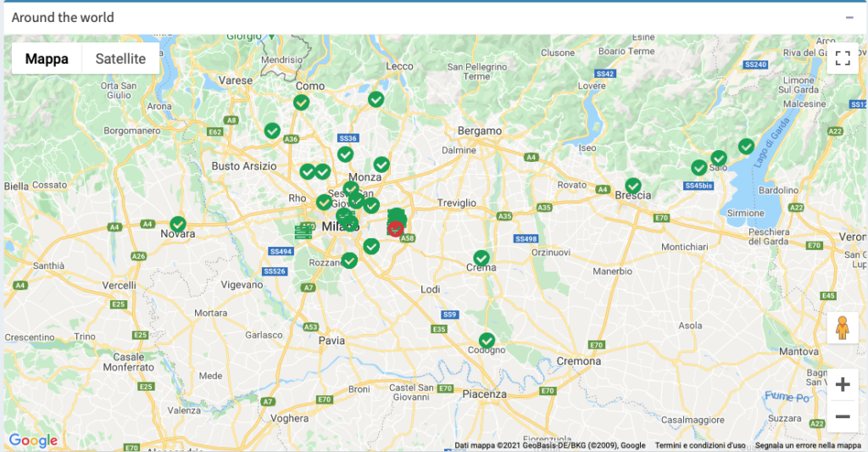Image resolution: width=868 pixels, height=452 pixels.
Task: Click the Busto Arsizio label
Action: [x=244, y=166]
